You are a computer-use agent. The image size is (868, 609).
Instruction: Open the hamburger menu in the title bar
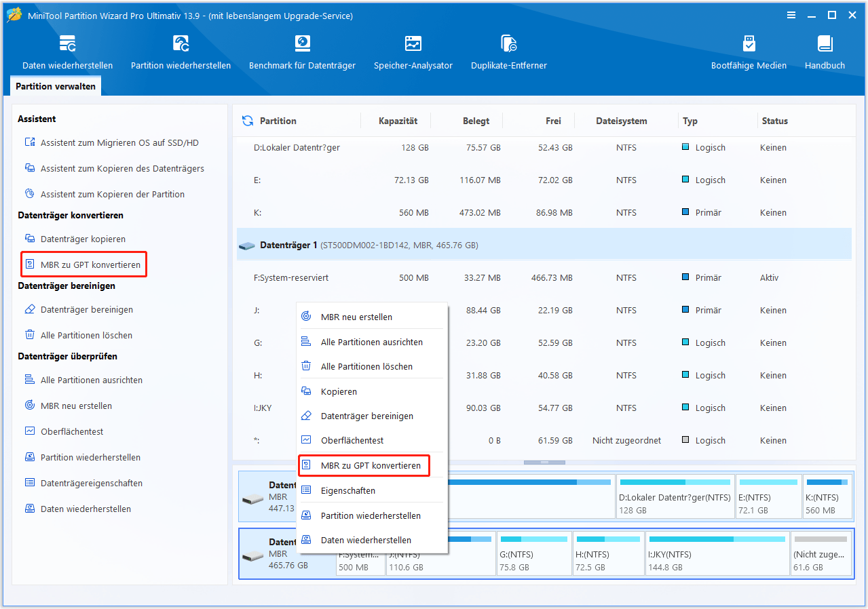791,15
